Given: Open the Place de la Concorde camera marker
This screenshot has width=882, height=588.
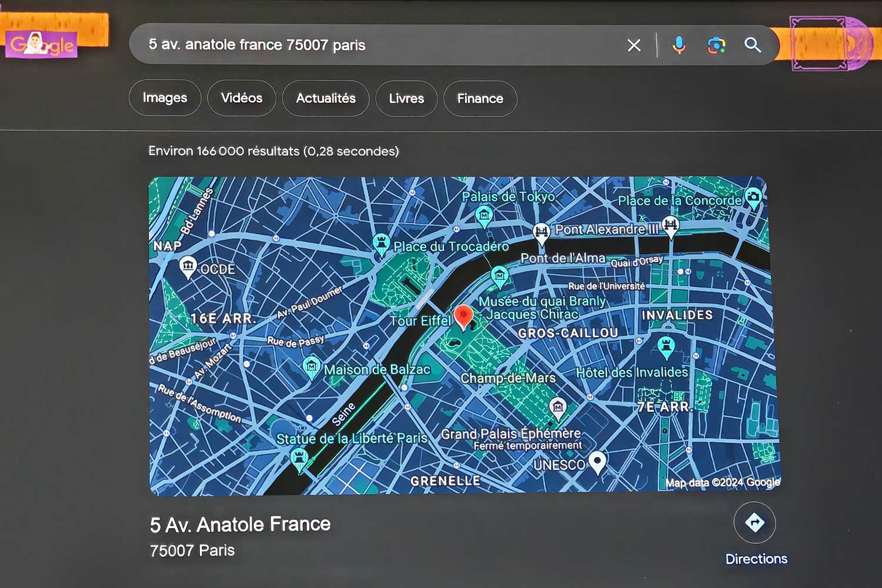Looking at the screenshot, I should pos(753,198).
